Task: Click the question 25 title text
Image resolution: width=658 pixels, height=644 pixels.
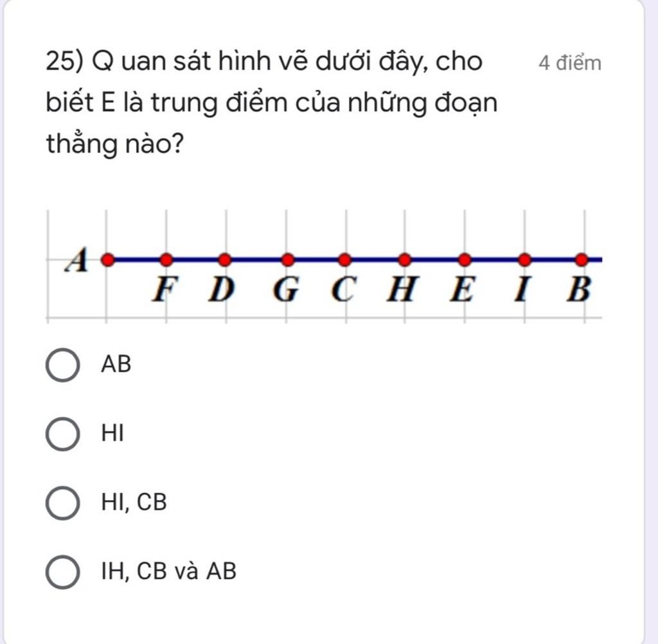Action: (x=272, y=102)
